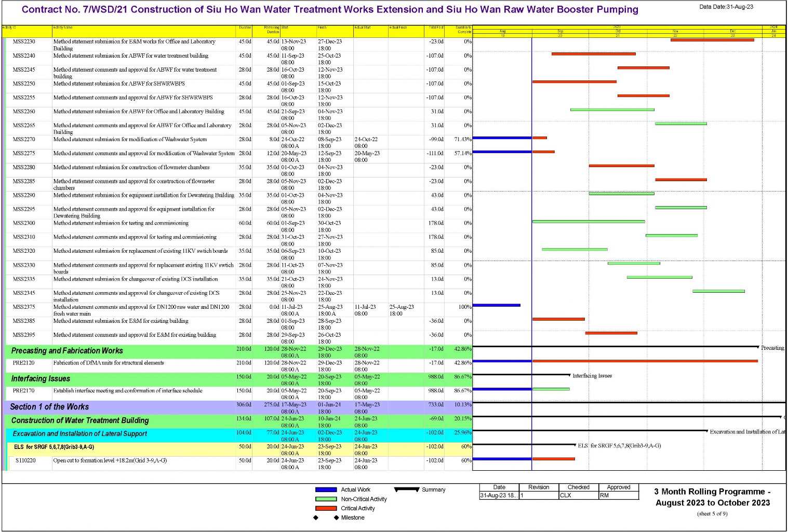Click 'Open cut to formation level' activity name
This screenshot has height=532, width=788.
(x=110, y=460)
